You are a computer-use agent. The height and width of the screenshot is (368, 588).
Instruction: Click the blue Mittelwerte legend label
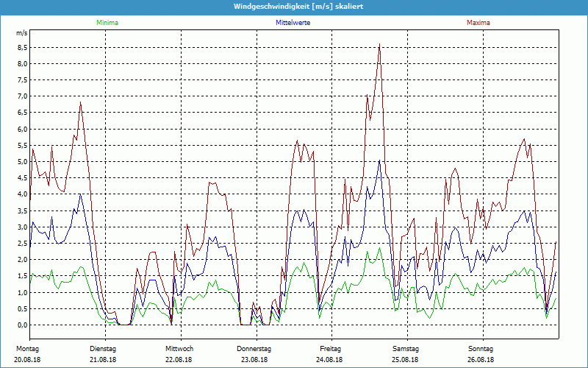pyautogui.click(x=293, y=23)
